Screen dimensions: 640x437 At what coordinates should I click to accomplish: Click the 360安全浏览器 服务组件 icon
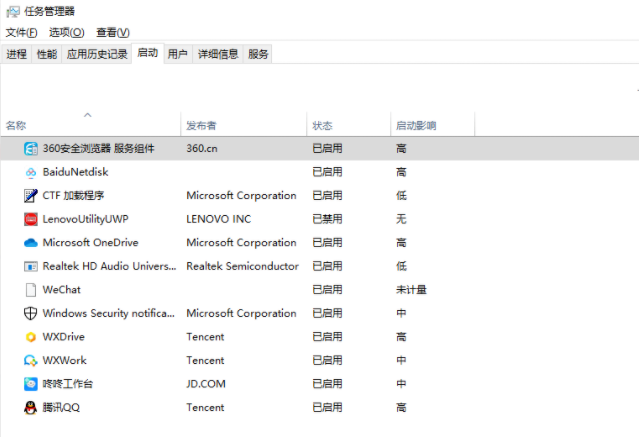click(x=31, y=149)
